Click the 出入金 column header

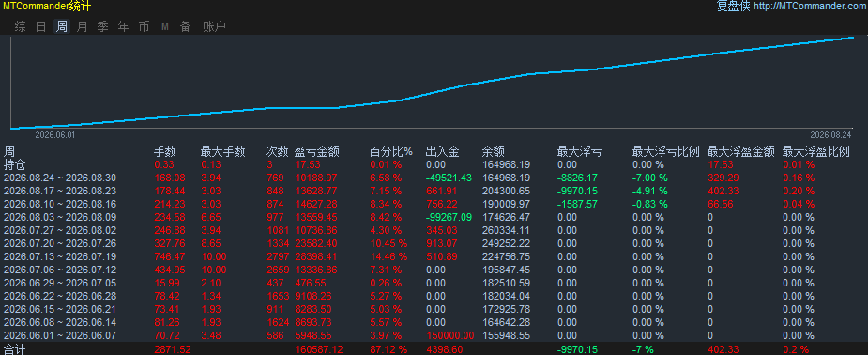tap(442, 152)
